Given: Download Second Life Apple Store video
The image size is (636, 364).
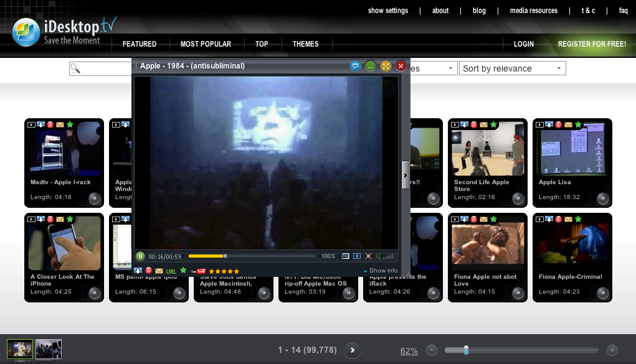Looking at the screenshot, I should pos(465,124).
